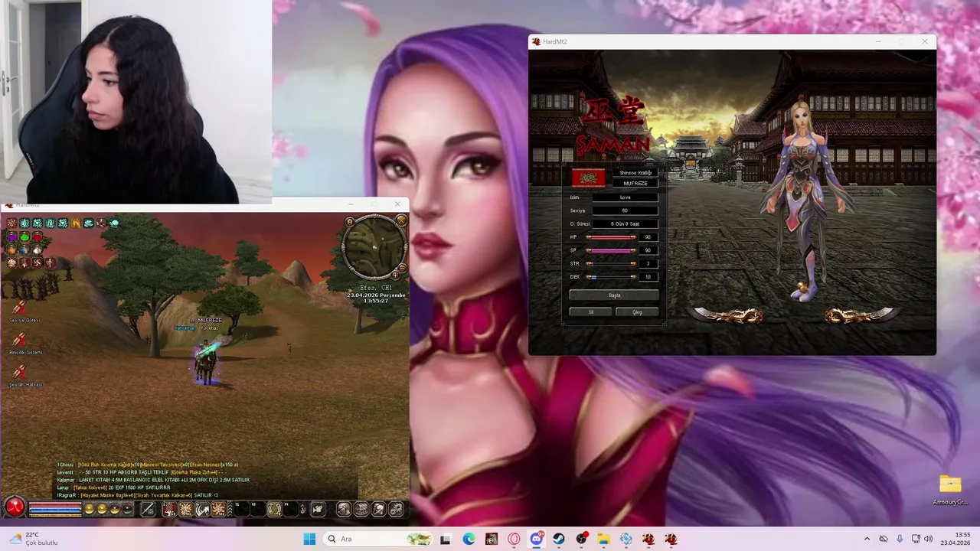Open Opera GX browser from taskbar
This screenshot has width=980, height=551.
514,540
